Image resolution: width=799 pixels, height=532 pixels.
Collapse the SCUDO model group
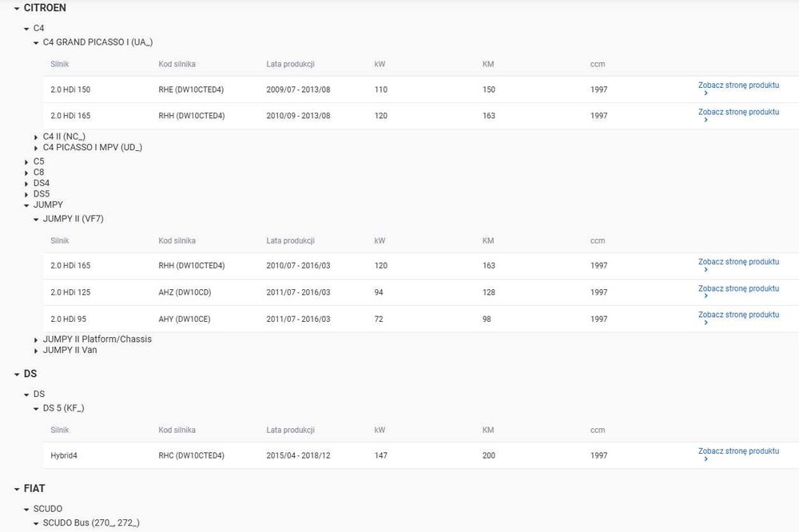26,510
